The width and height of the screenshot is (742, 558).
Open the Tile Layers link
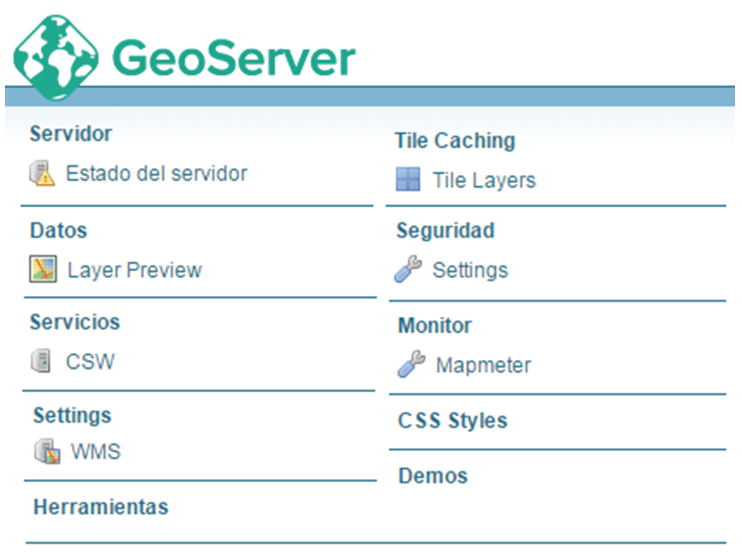pyautogui.click(x=484, y=180)
